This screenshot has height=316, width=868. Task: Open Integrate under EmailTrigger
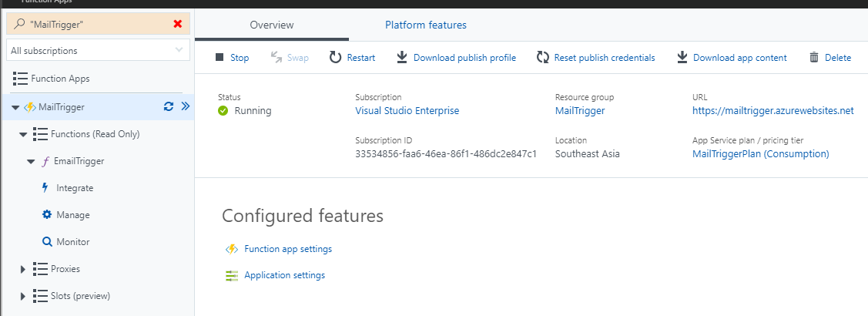click(75, 188)
